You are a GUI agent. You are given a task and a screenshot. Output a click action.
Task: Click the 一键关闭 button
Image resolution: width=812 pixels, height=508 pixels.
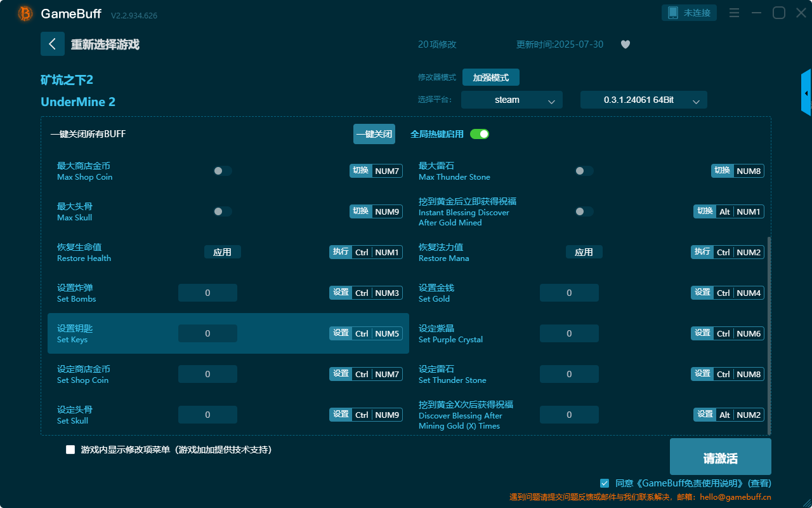[x=374, y=134]
